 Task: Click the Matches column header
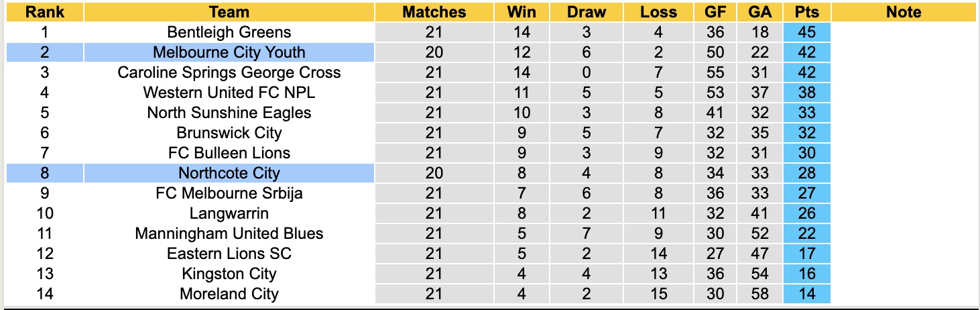tap(434, 12)
